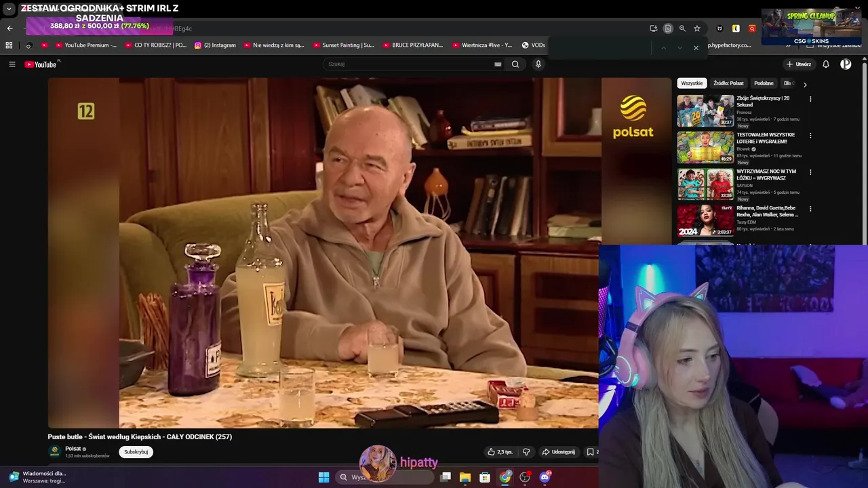Go back using browser back arrow
Image resolution: width=868 pixels, height=488 pixels.
click(x=9, y=28)
